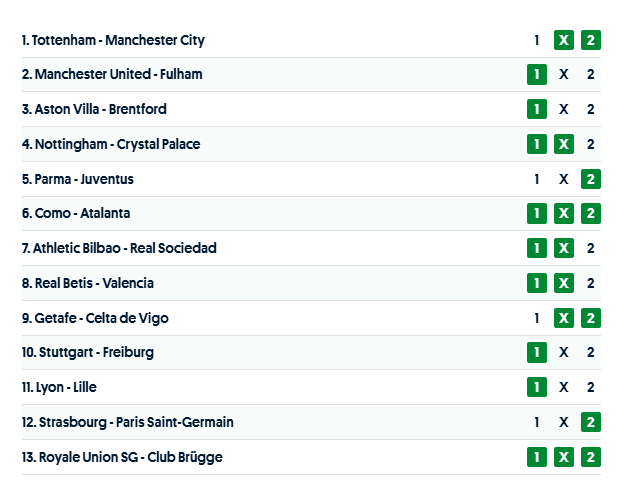Select draw X for Lyon - Lille
Viewport: 628px width, 482px height.
pos(564,387)
